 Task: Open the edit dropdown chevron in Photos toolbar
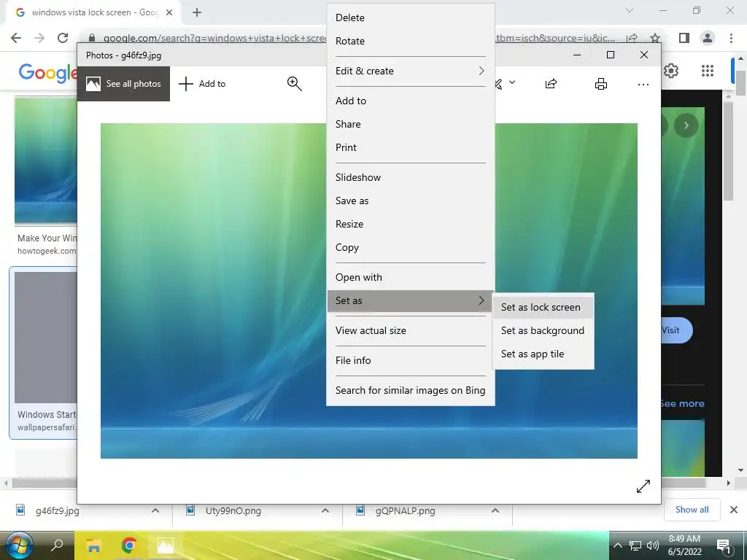click(x=512, y=82)
